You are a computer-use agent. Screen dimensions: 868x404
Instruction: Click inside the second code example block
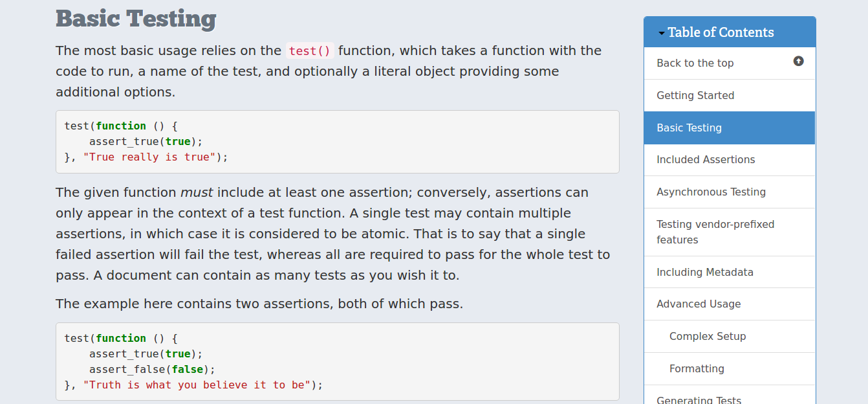coord(338,362)
